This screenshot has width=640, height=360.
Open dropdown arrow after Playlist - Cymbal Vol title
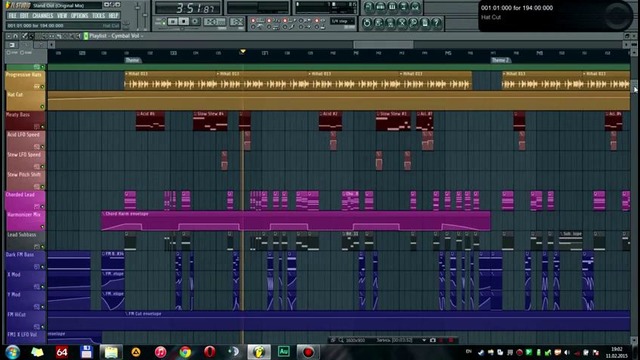click(x=142, y=36)
